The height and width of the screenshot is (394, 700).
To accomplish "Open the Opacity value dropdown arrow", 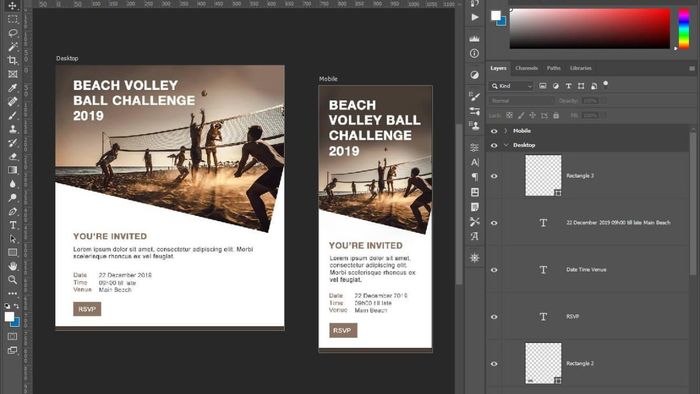I will tap(604, 101).
